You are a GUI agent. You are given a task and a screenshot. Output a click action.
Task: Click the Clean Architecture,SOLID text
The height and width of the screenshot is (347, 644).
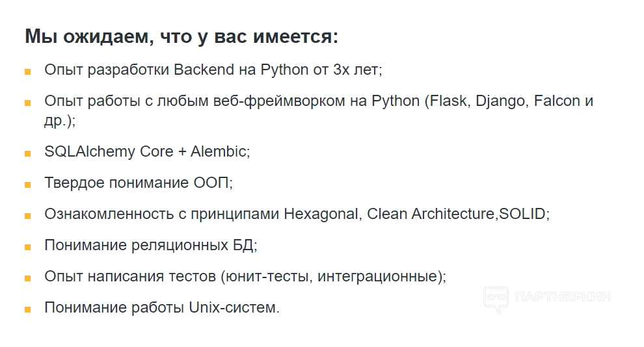pos(458,214)
